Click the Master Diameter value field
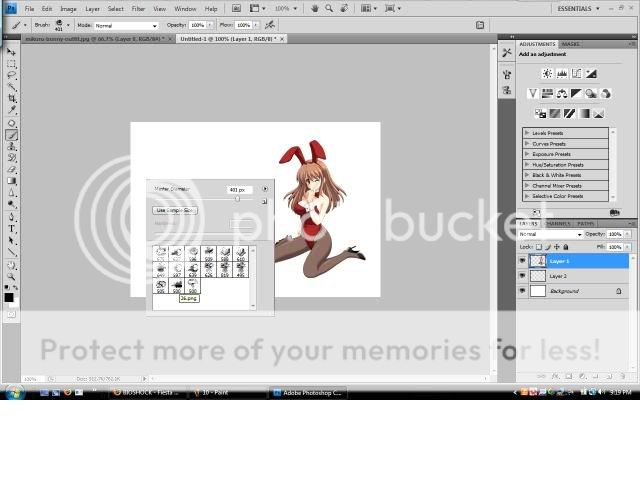This screenshot has height=485, width=640. click(x=239, y=189)
